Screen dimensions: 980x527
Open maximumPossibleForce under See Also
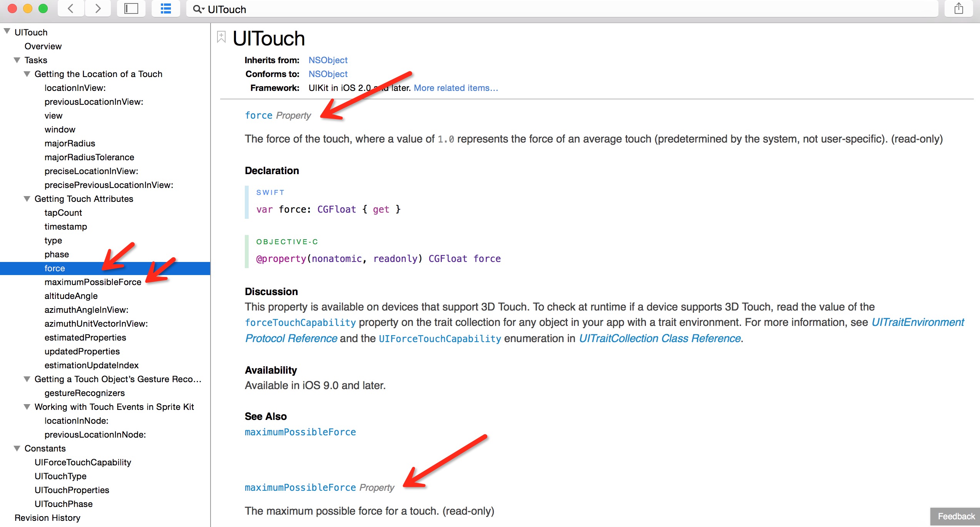[300, 432]
